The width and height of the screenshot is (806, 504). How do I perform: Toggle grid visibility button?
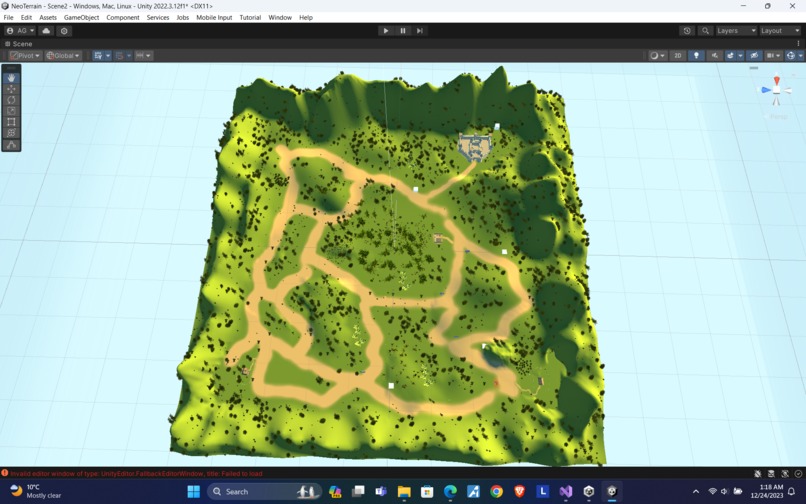point(98,56)
